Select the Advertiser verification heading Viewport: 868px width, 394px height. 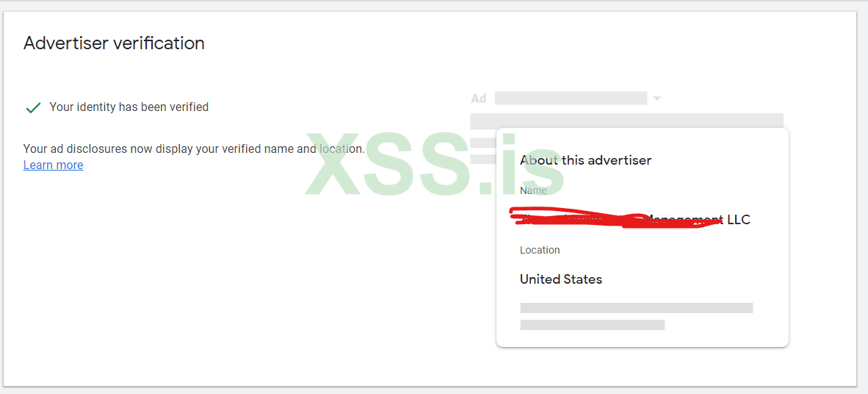click(x=114, y=43)
